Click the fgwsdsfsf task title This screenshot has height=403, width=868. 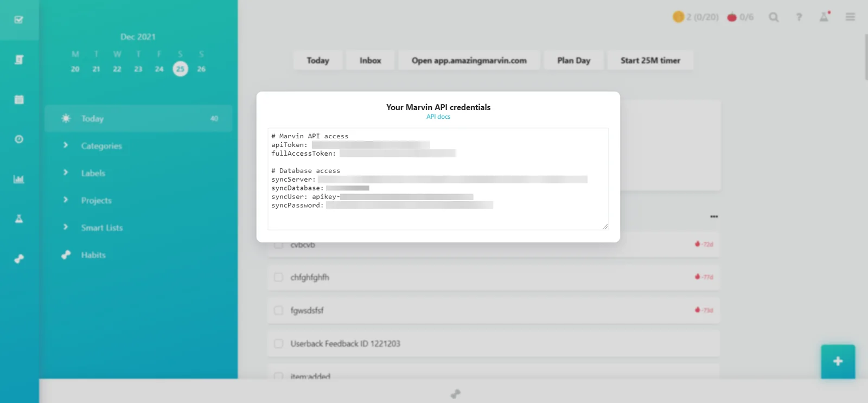tap(307, 310)
